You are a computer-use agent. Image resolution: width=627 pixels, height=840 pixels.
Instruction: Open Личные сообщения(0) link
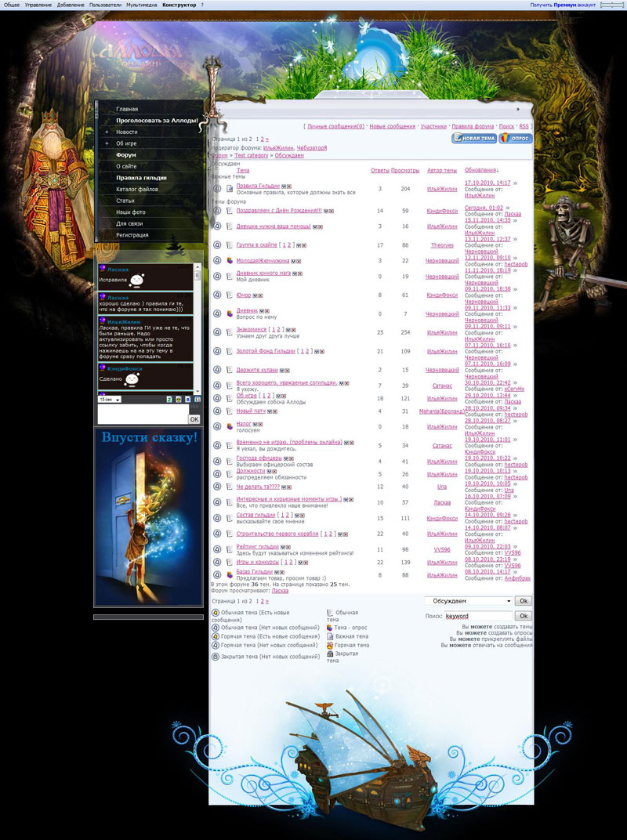pyautogui.click(x=335, y=126)
